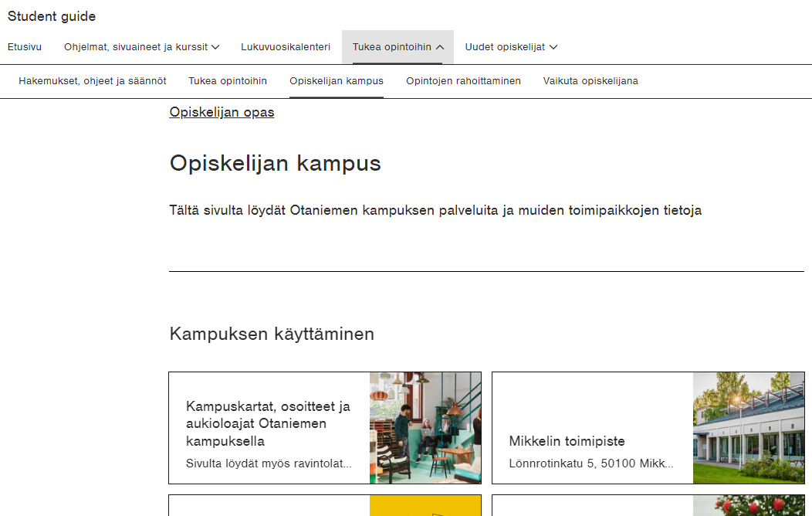Screen dimensions: 812x516
Task: Select Tukea opintoihin in the submenu bar
Action: point(228,81)
